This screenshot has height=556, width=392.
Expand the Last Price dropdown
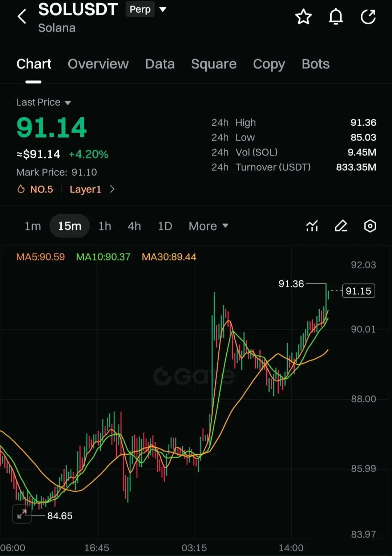click(x=68, y=103)
